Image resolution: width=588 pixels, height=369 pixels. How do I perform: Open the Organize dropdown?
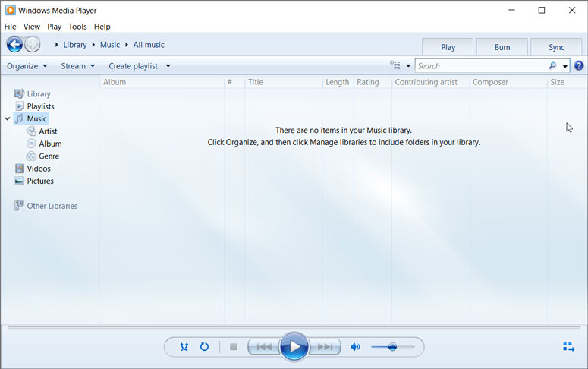27,66
